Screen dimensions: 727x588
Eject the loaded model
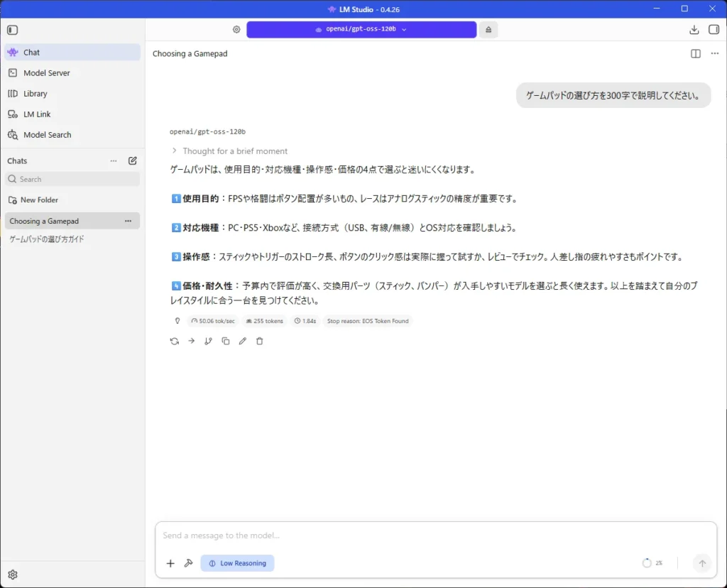coord(488,30)
